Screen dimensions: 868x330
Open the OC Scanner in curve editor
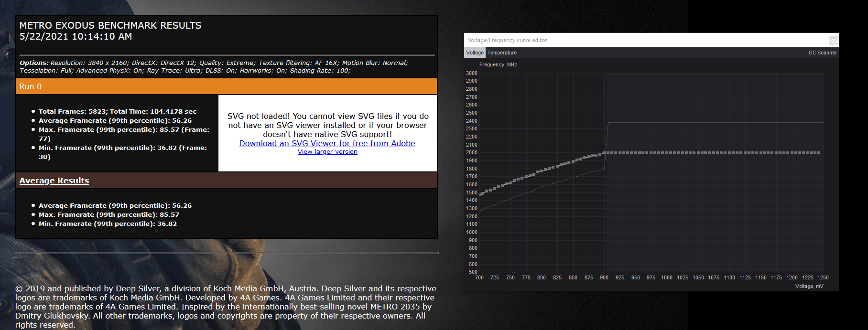pyautogui.click(x=823, y=53)
